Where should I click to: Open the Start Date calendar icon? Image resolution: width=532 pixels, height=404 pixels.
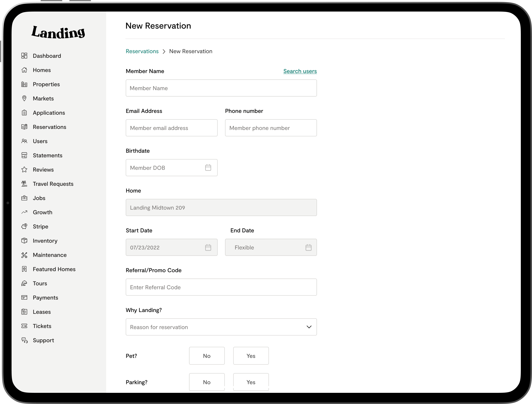[208, 247]
